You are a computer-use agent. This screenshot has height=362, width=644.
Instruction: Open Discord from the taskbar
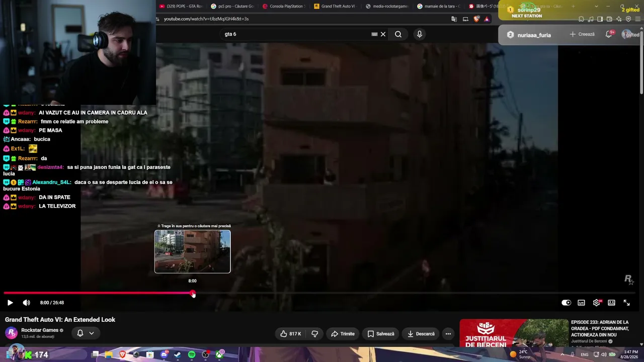[164, 354]
